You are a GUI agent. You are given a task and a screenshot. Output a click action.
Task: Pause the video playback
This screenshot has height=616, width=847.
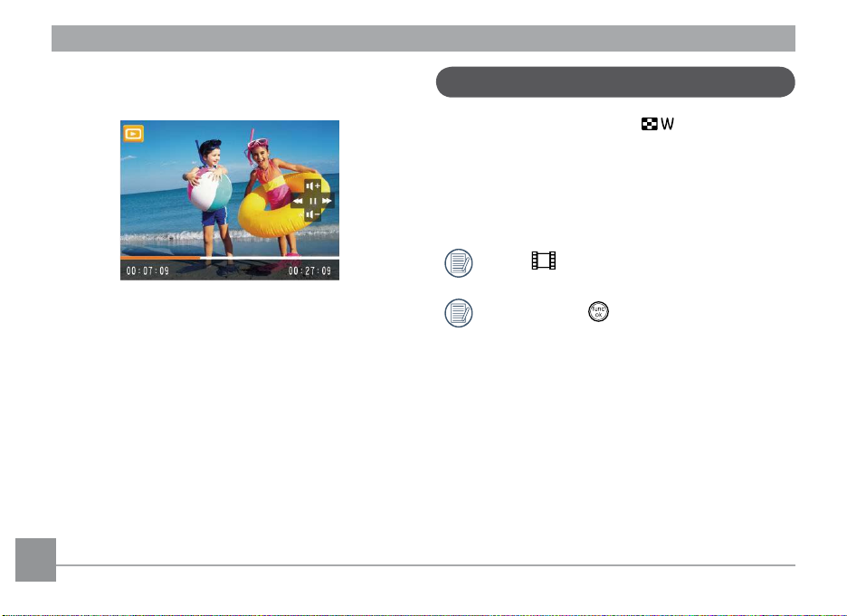[313, 201]
